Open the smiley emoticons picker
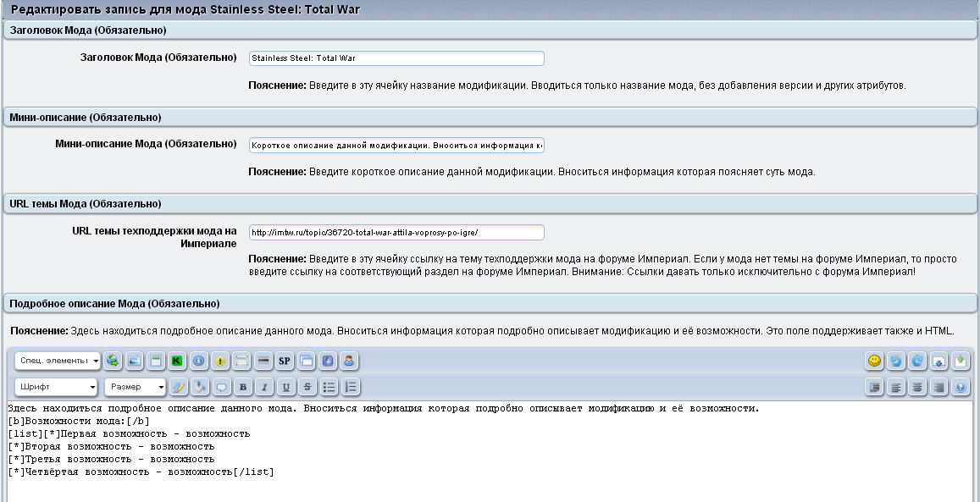 pyautogui.click(x=874, y=361)
